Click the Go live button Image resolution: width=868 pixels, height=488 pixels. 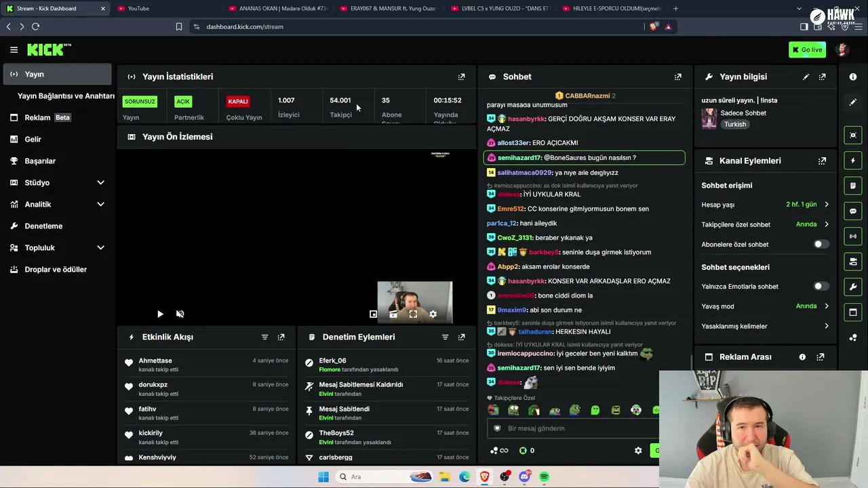pos(807,49)
